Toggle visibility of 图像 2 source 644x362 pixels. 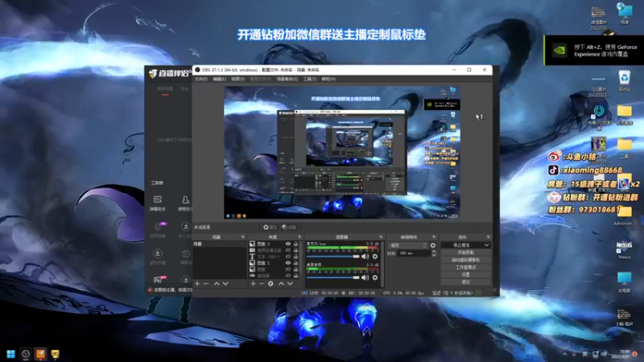pos(288,263)
